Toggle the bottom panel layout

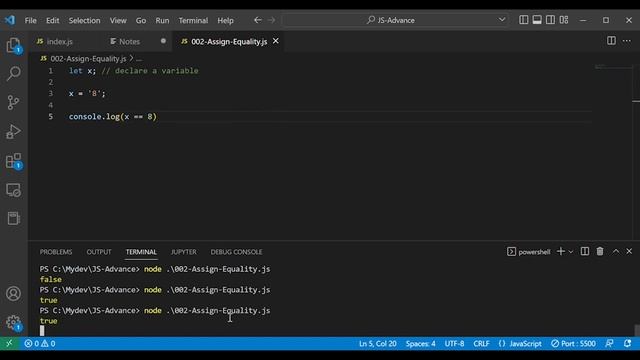click(x=537, y=20)
